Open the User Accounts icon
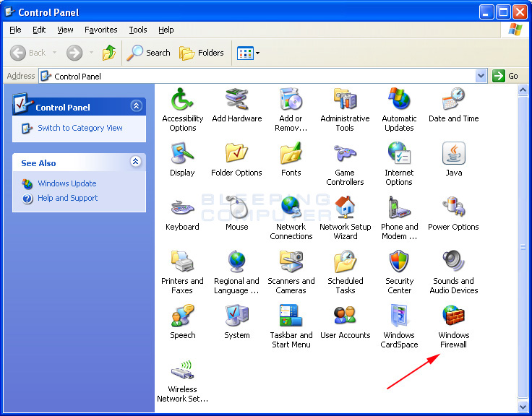The image size is (532, 416). click(x=345, y=316)
